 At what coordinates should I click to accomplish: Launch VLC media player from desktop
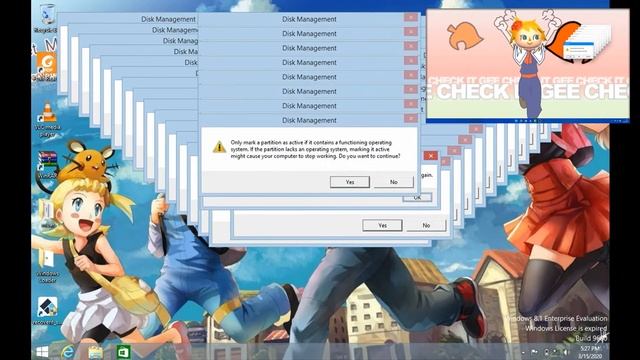click(x=47, y=118)
